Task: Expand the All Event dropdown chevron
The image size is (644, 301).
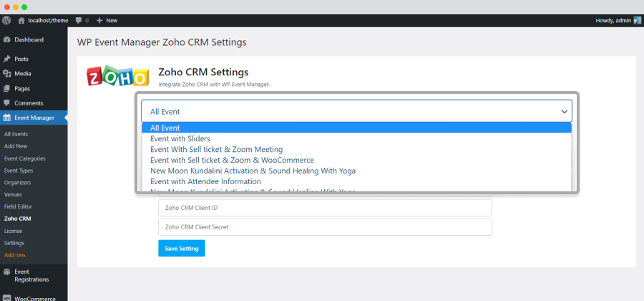Action: coord(565,111)
